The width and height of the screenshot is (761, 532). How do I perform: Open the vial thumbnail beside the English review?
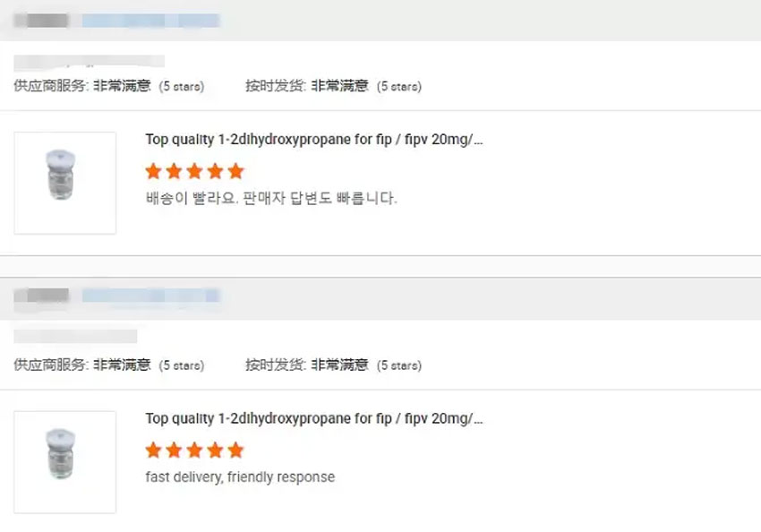coord(65,461)
